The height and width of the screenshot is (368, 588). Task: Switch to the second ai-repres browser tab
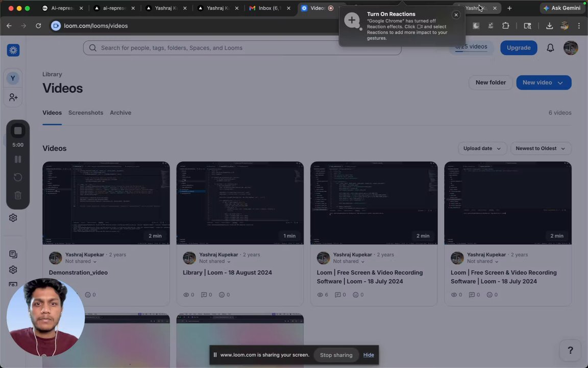115,8
